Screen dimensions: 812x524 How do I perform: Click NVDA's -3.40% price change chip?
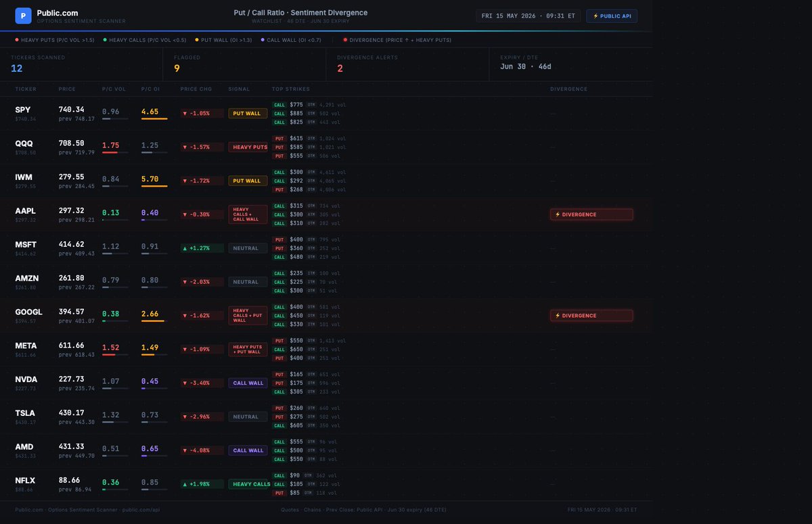click(201, 383)
